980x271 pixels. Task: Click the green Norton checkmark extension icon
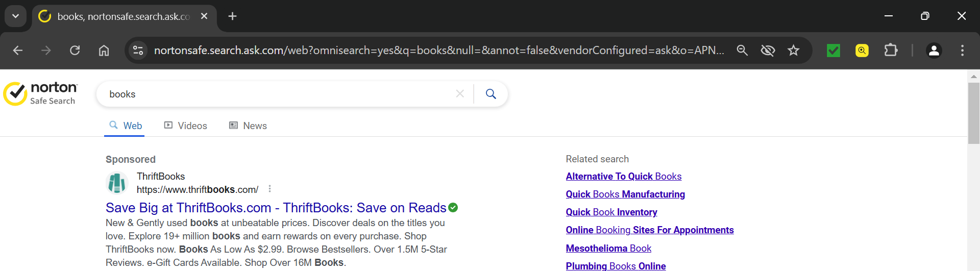click(834, 51)
